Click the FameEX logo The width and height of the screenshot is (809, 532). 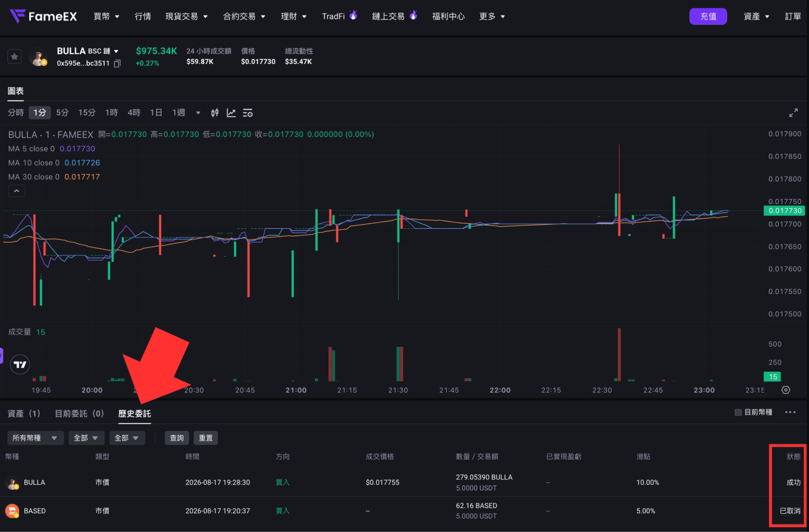pyautogui.click(x=43, y=16)
